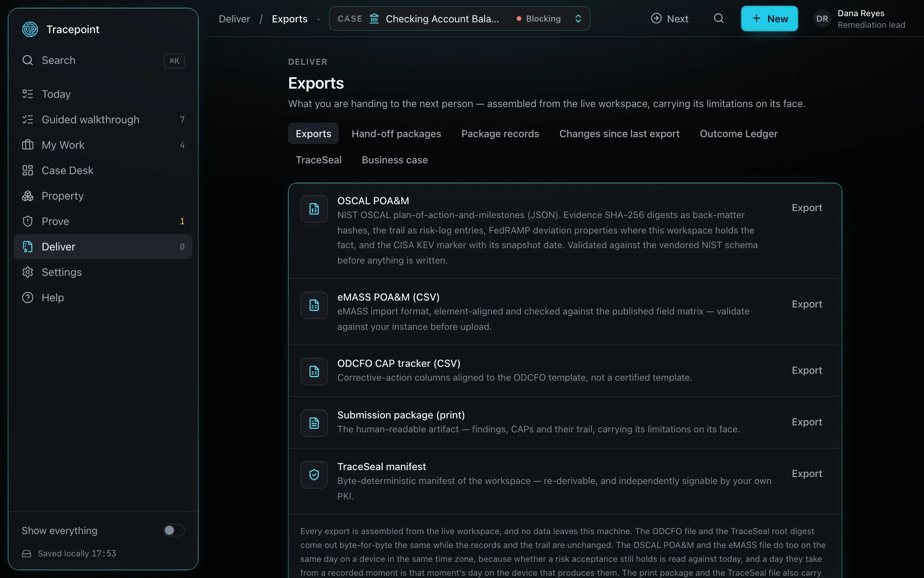Viewport: 924px width, 578px height.
Task: Open the Checking Account Bala... case dropdown
Action: pos(459,18)
